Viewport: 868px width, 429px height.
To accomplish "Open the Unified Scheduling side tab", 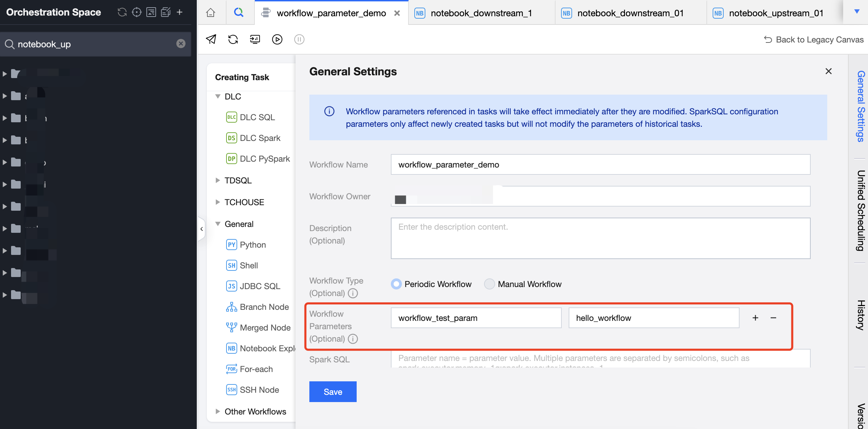I will (860, 211).
